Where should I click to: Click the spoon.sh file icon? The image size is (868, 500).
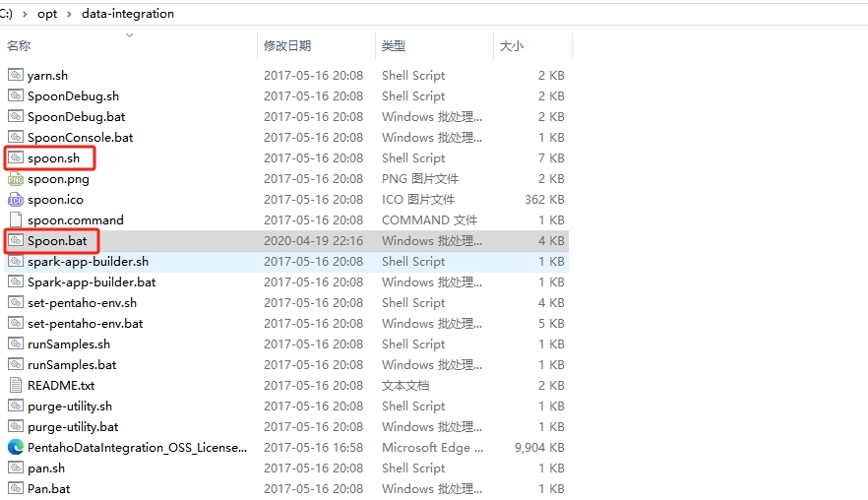coord(15,157)
